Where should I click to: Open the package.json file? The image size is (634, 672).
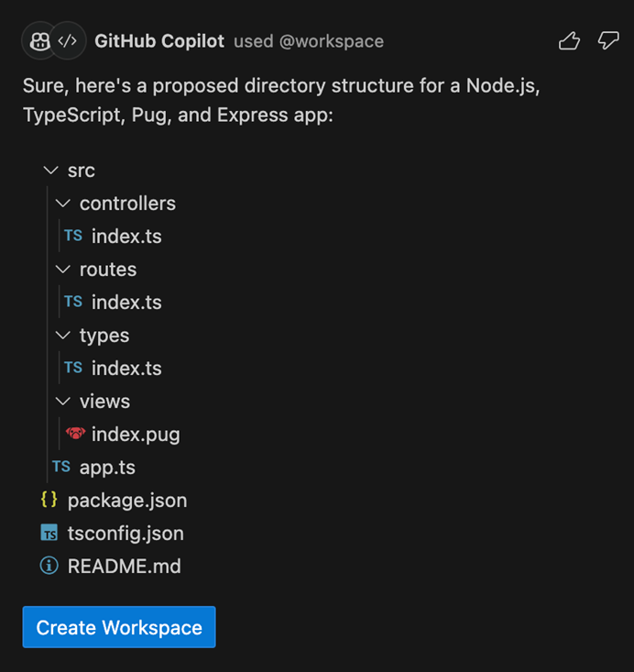pos(127,501)
